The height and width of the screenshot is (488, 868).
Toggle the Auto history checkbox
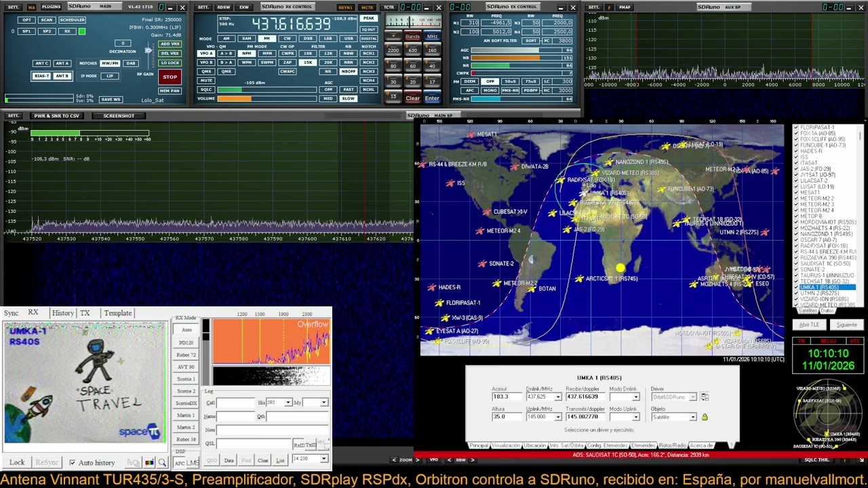72,463
